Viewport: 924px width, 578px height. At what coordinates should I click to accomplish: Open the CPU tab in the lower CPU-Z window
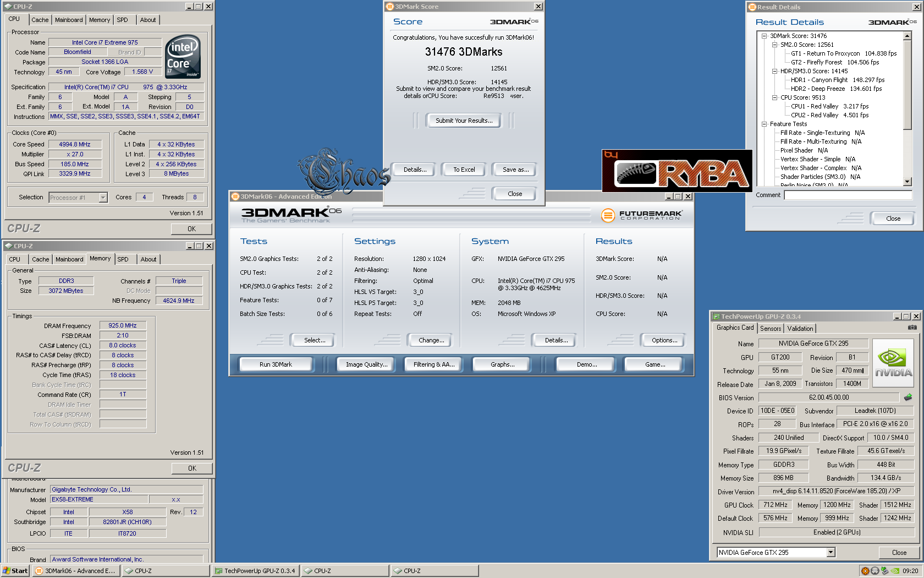click(x=14, y=259)
